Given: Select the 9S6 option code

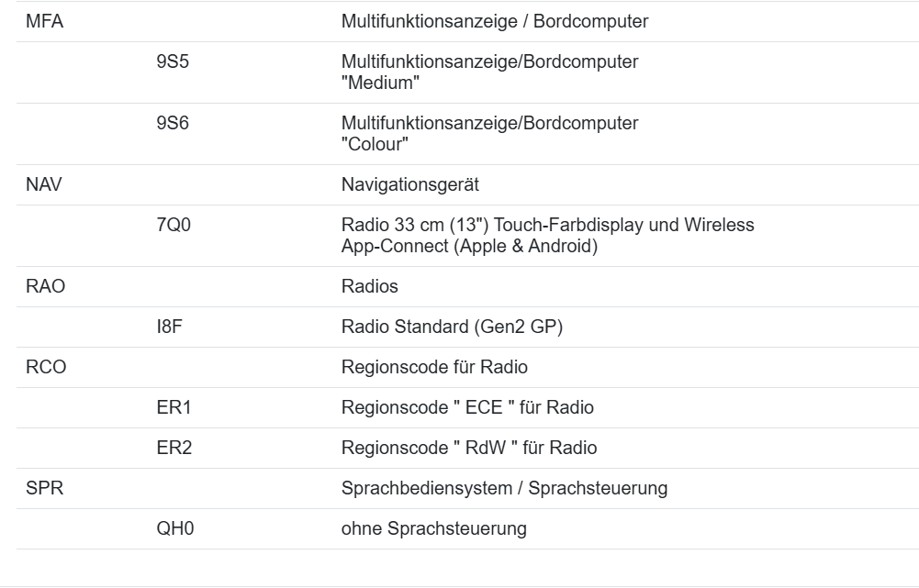Looking at the screenshot, I should 173,123.
